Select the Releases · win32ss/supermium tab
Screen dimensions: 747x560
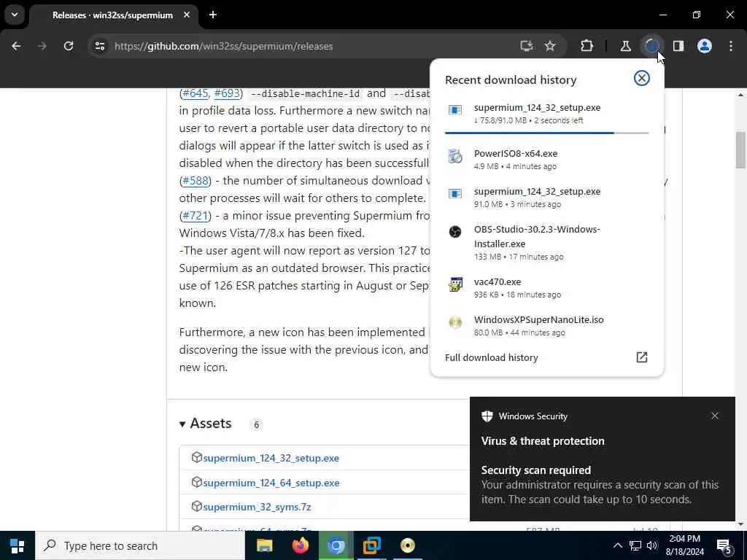pyautogui.click(x=112, y=15)
